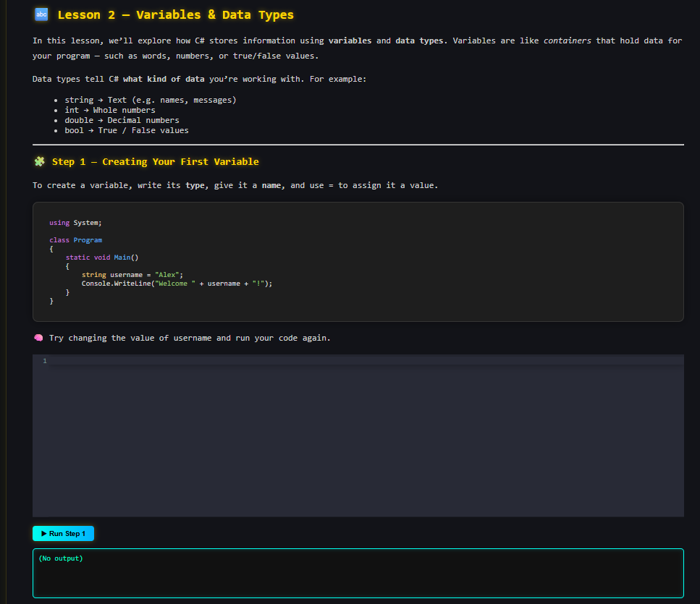Select line number 1 in the editor gutter
This screenshot has width=700, height=604.
pyautogui.click(x=45, y=360)
